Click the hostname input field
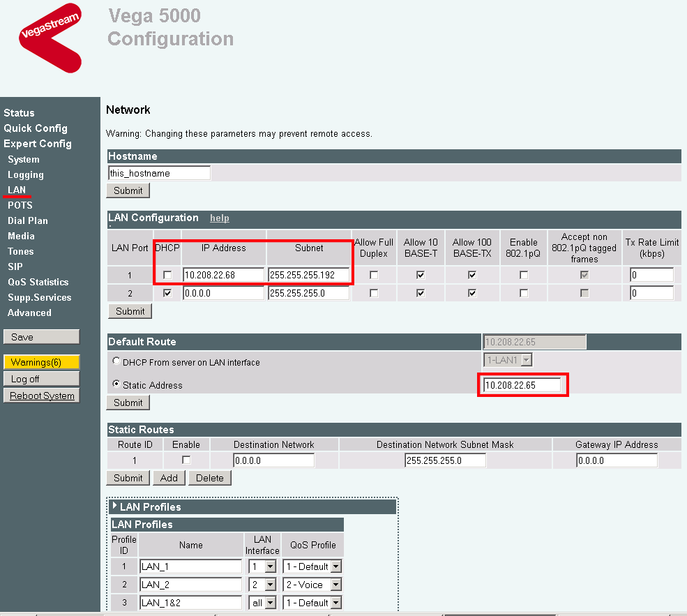Viewport: 687px width, 616px height. [x=160, y=173]
